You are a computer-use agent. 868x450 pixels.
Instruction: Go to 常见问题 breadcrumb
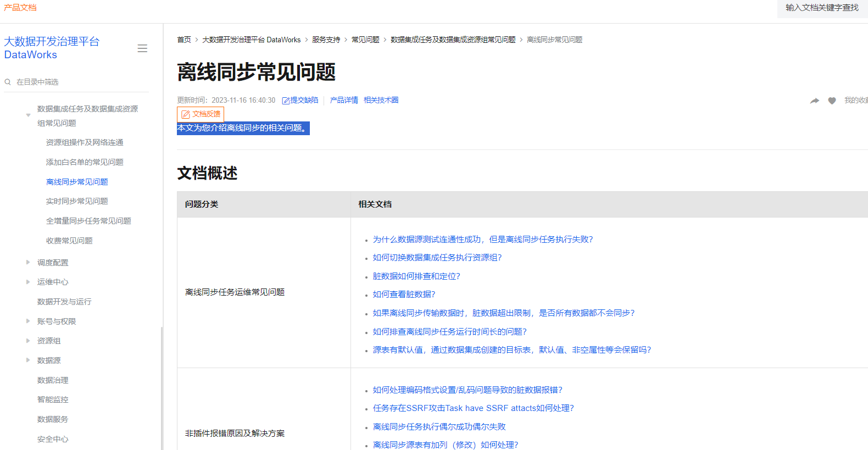coord(365,40)
